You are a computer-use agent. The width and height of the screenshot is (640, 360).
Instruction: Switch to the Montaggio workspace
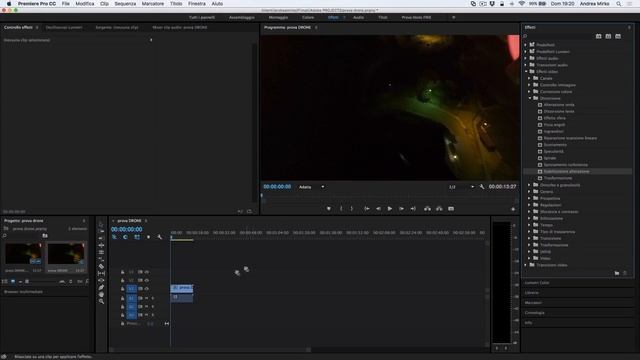(278, 18)
